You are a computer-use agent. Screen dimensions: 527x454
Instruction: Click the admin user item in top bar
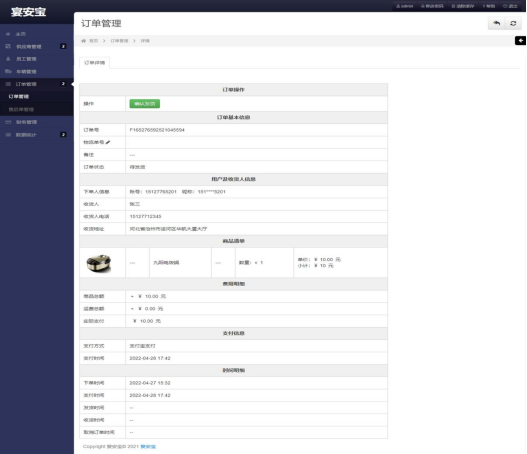(404, 6)
